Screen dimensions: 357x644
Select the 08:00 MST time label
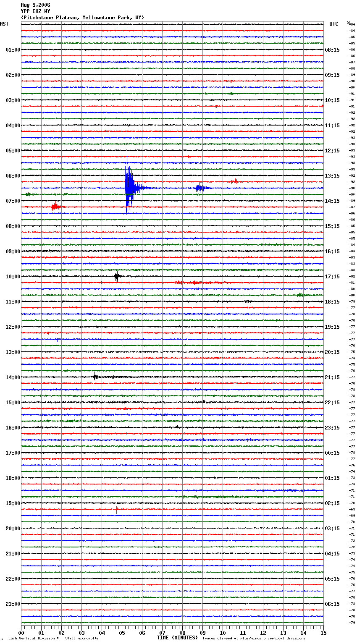point(13,226)
